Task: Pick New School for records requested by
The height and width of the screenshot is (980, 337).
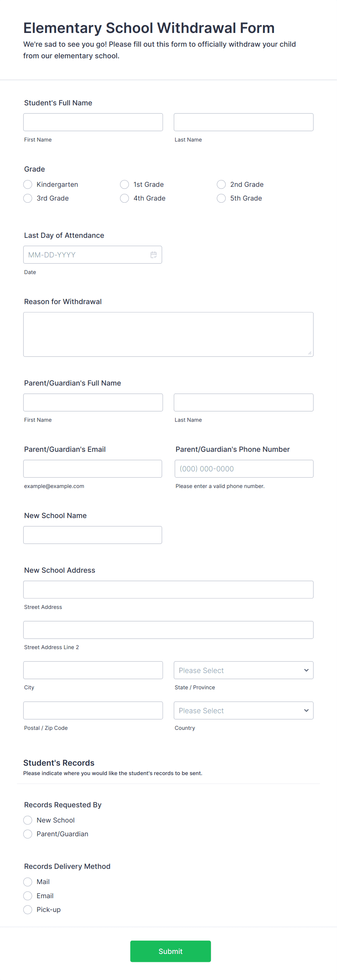Action: coord(28,820)
